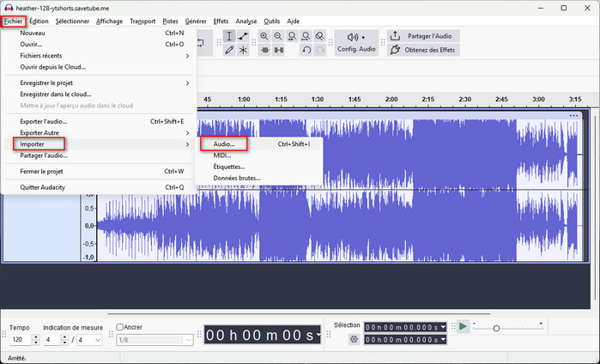Click the time signature numerator field
The image size is (600, 364).
(52, 339)
